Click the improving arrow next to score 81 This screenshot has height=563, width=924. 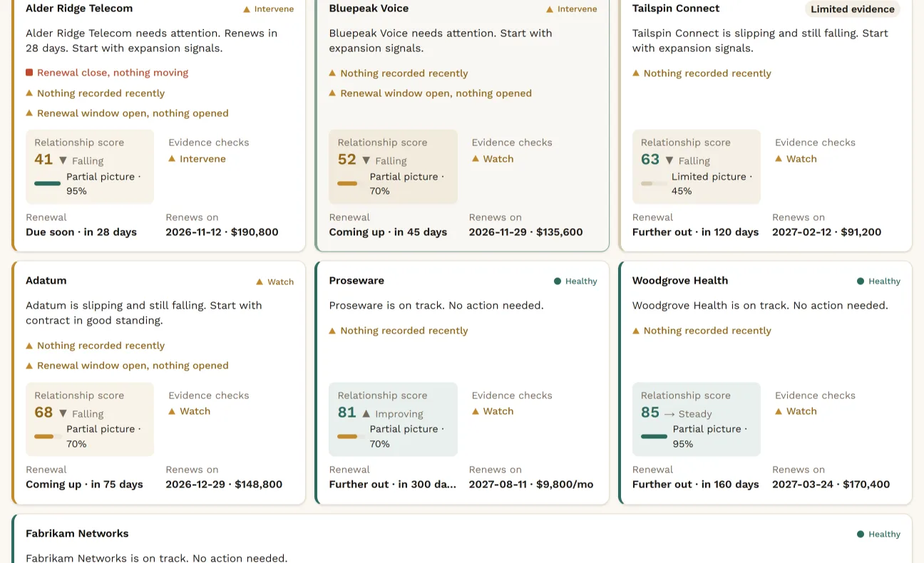pyautogui.click(x=366, y=413)
